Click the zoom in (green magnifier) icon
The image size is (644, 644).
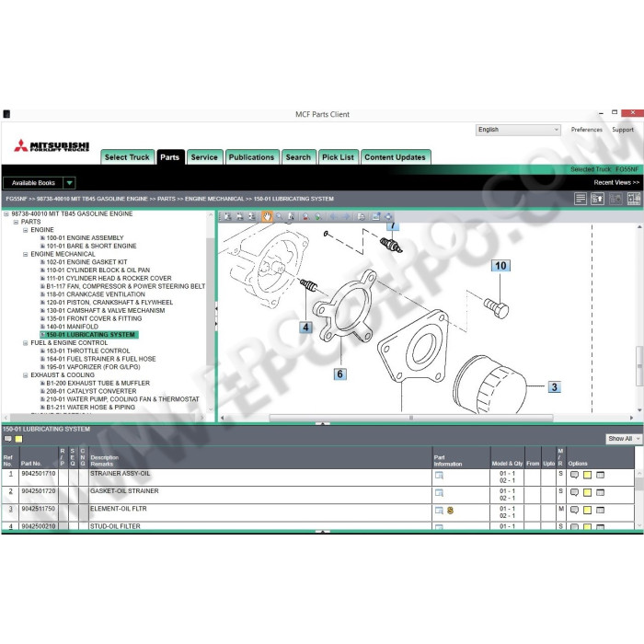pyautogui.click(x=318, y=216)
